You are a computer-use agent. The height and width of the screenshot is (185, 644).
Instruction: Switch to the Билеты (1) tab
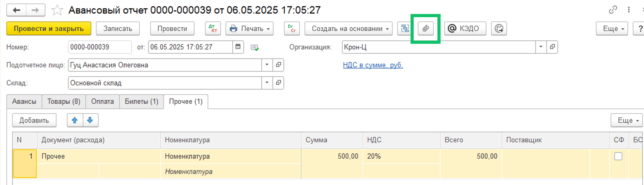142,102
